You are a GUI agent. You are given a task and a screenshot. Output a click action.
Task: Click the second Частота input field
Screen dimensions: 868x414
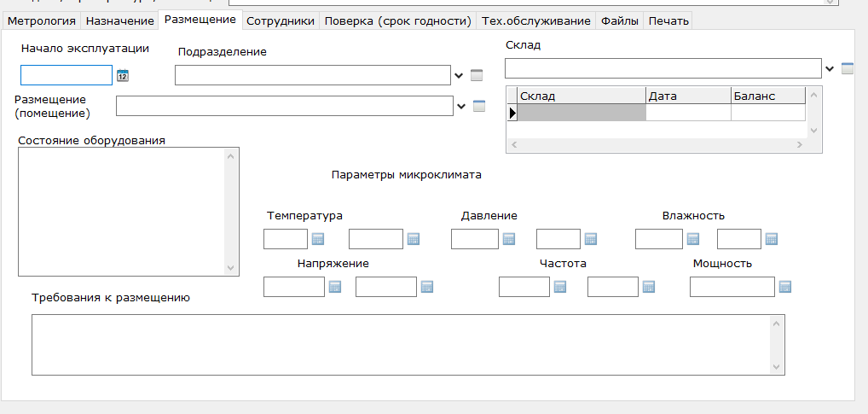[613, 287]
